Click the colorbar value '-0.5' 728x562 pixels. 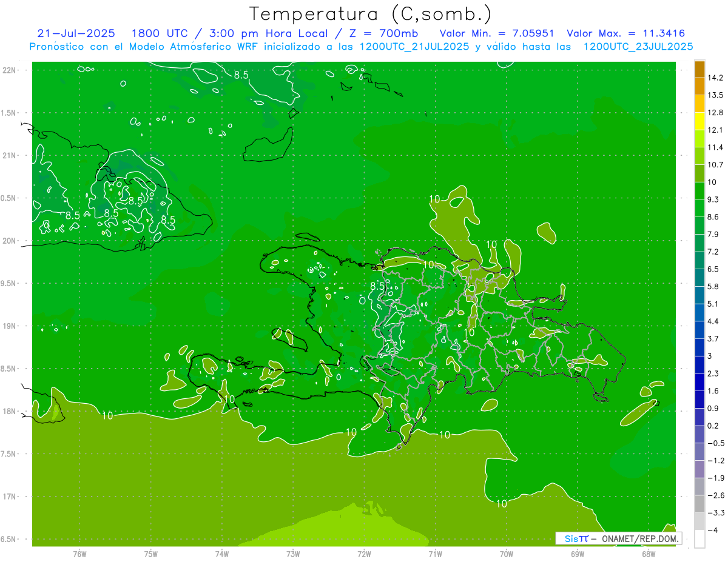point(716,443)
